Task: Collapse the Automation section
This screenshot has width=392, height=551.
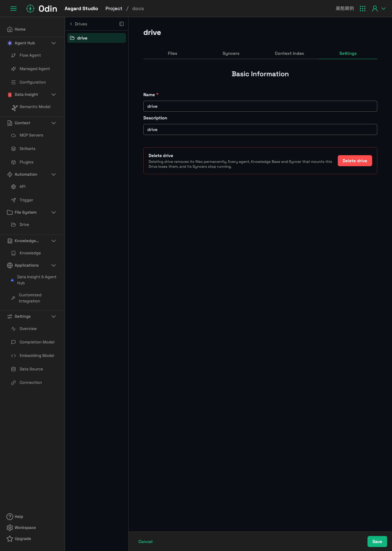Action: coord(54,174)
